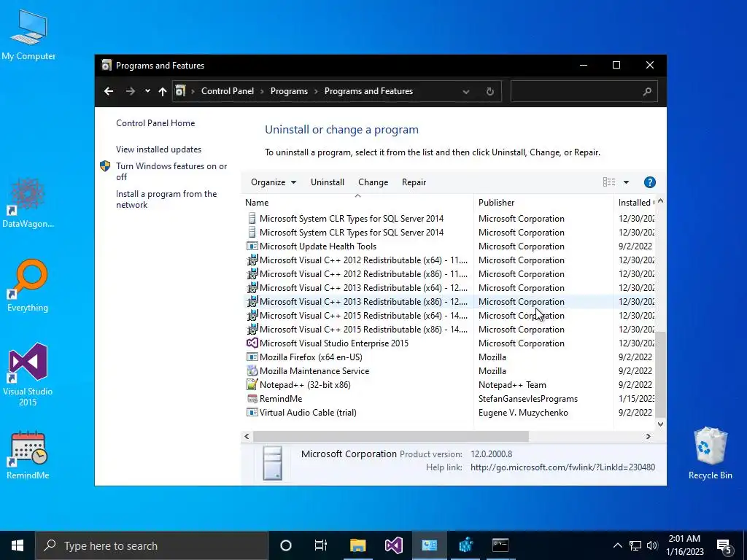Click the horizontal scrollbar thumb

click(391, 436)
